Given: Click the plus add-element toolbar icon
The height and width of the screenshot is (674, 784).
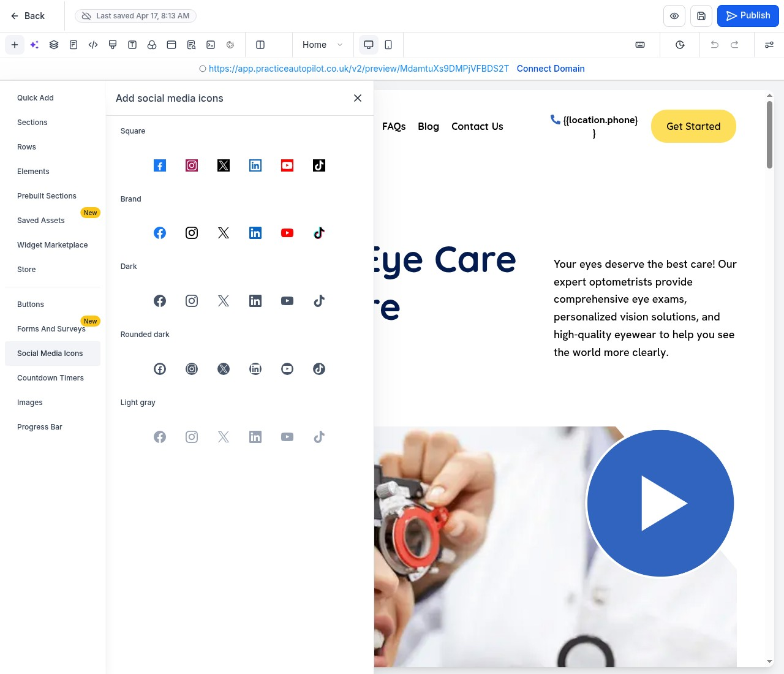Looking at the screenshot, I should (15, 45).
